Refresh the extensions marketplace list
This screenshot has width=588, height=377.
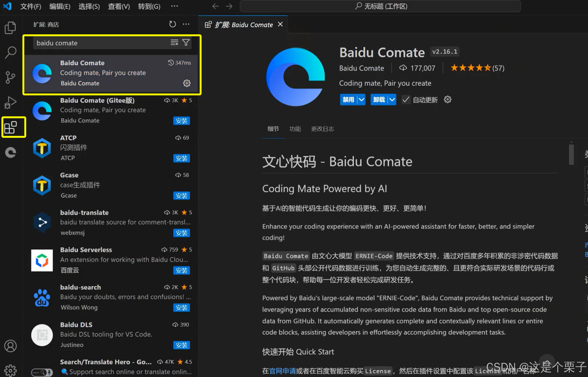coord(172,24)
